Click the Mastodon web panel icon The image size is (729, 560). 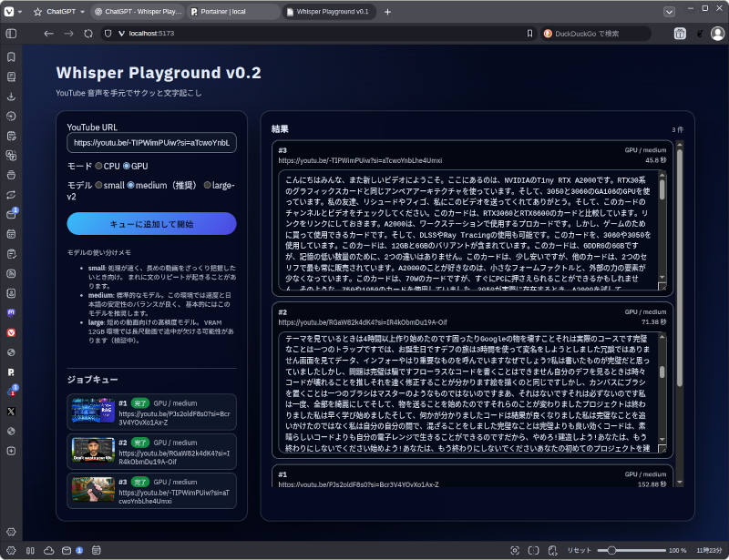[x=11, y=311]
